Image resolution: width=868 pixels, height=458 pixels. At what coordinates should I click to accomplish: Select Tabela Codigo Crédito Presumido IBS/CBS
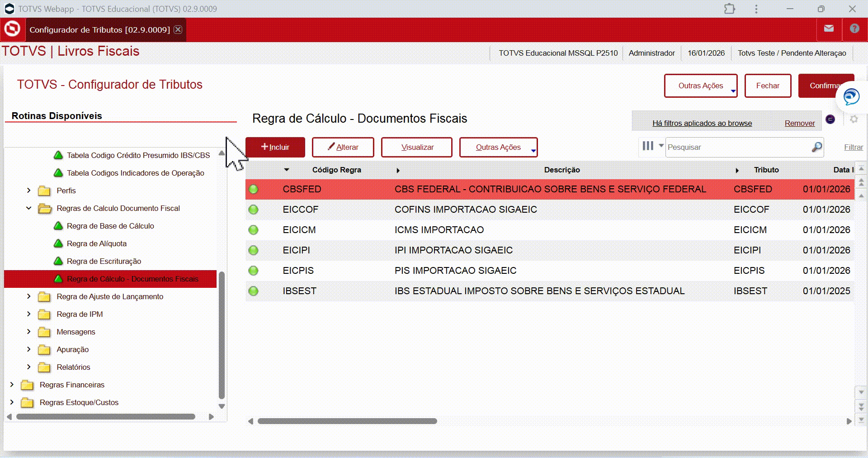click(x=138, y=155)
